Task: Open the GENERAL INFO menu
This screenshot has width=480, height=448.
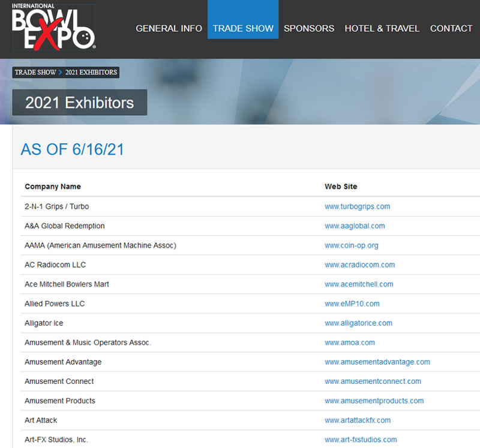Action: click(169, 28)
